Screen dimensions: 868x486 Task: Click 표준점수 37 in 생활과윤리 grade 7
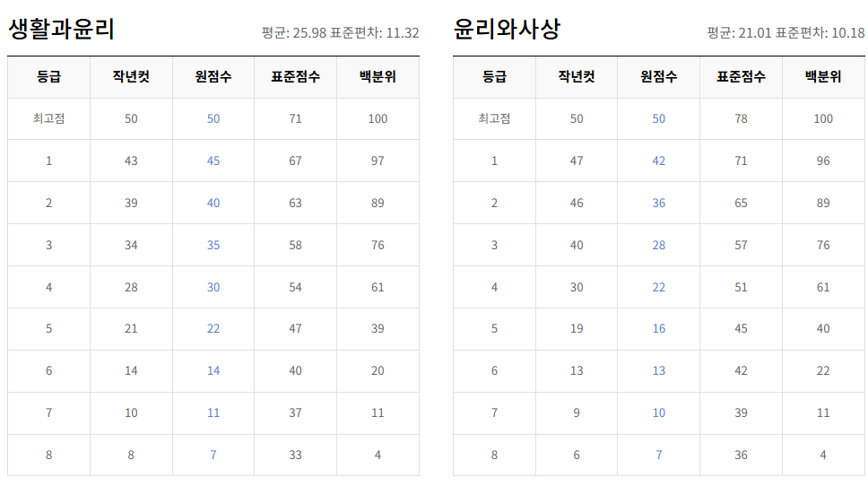pos(296,412)
